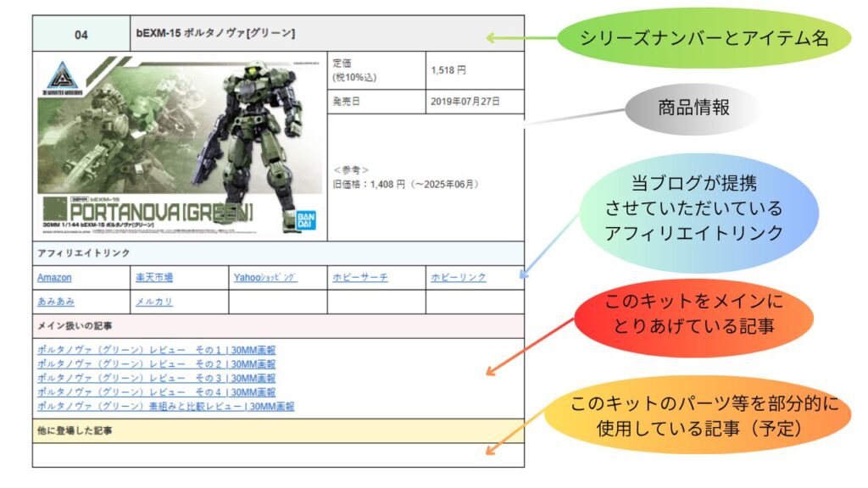Select the ＜参考＞ reference note text
This screenshot has width=868, height=488.
(351, 169)
